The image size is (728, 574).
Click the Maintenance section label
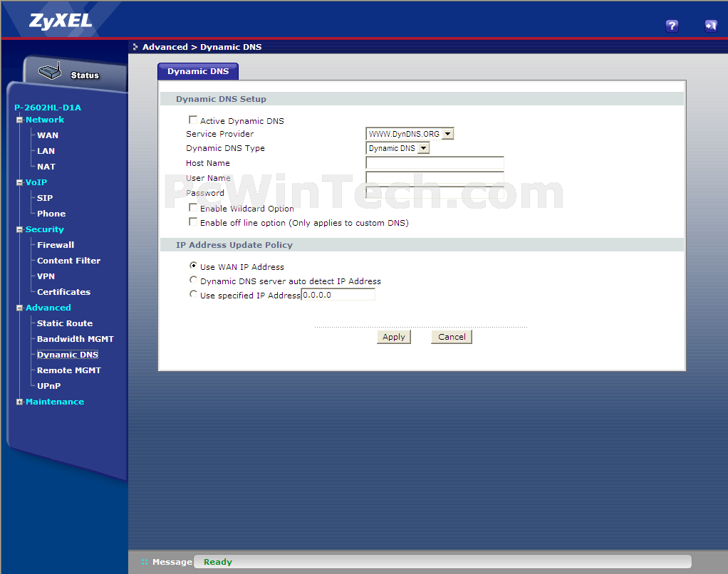pos(55,402)
